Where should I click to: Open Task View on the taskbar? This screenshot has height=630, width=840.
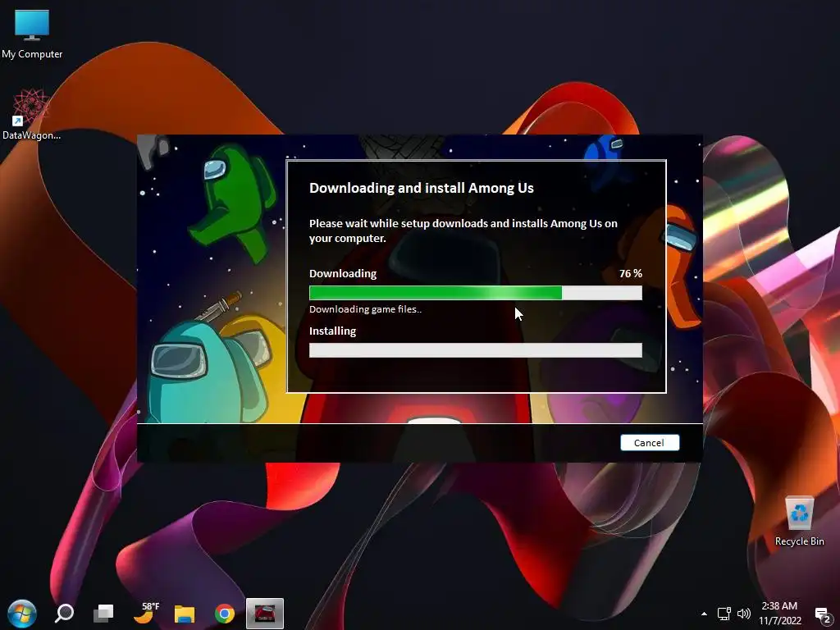pos(103,614)
